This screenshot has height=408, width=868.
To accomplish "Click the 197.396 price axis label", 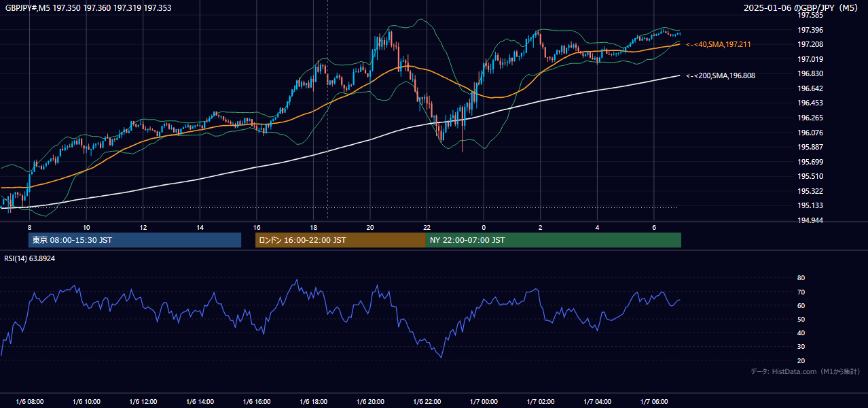I will [x=810, y=30].
